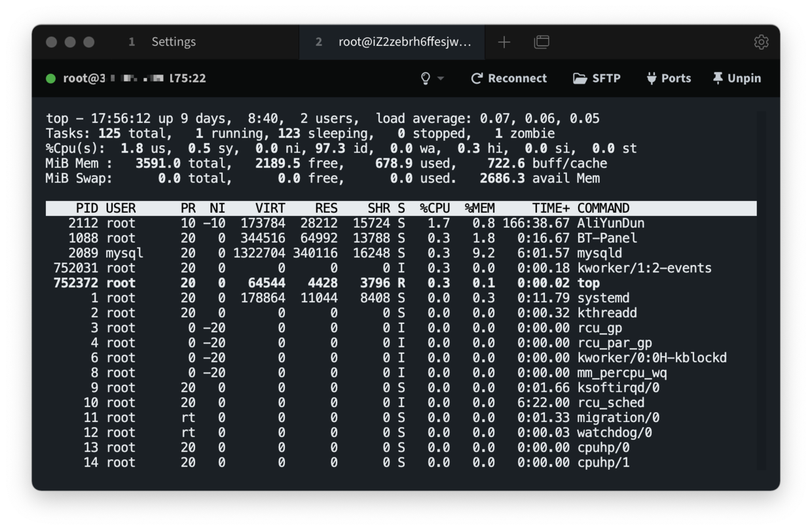Open the SFTP file browser
Image resolution: width=812 pixels, height=530 pixels.
point(597,79)
